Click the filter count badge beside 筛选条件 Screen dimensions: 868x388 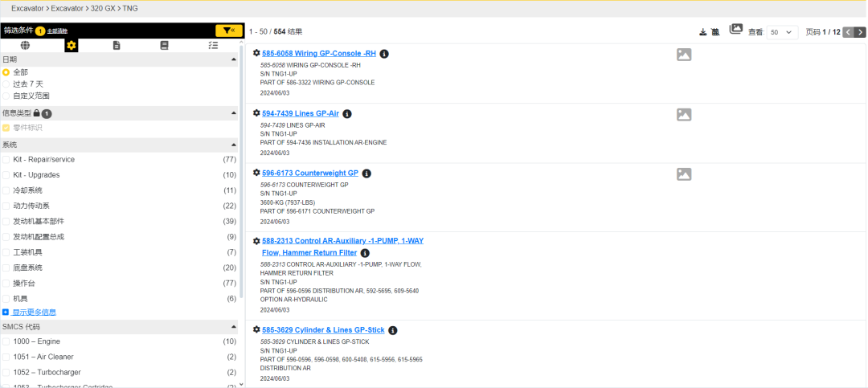tap(40, 31)
